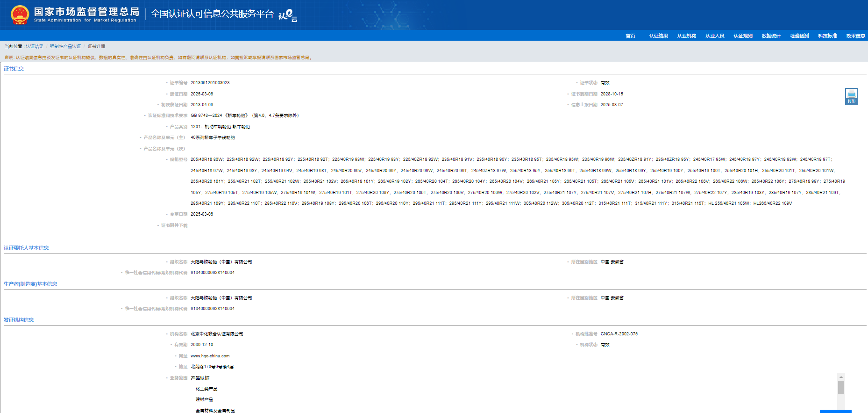The image size is (868, 413).
Task: Click the 认e云 logo in header
Action: click(288, 16)
